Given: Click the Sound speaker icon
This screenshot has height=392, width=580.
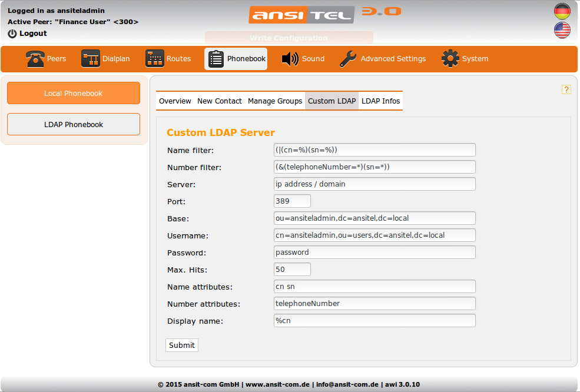Looking at the screenshot, I should tap(290, 59).
